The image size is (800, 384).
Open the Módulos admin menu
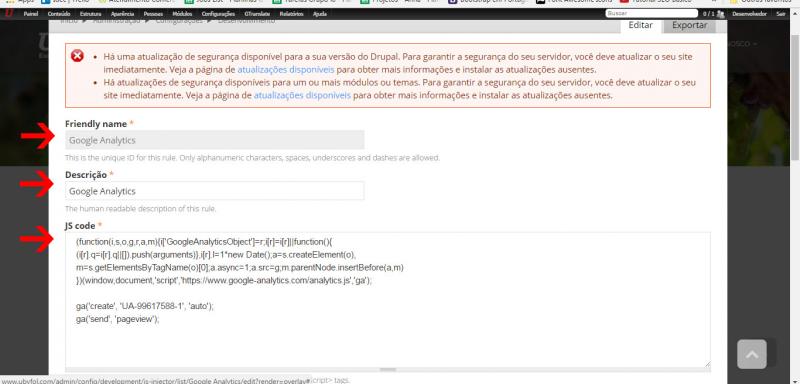(183, 14)
